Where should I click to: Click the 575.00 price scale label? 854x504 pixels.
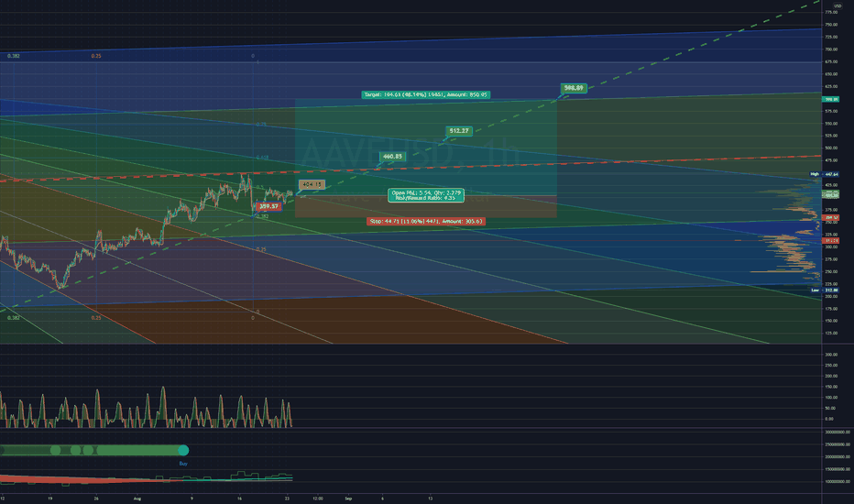[832, 111]
